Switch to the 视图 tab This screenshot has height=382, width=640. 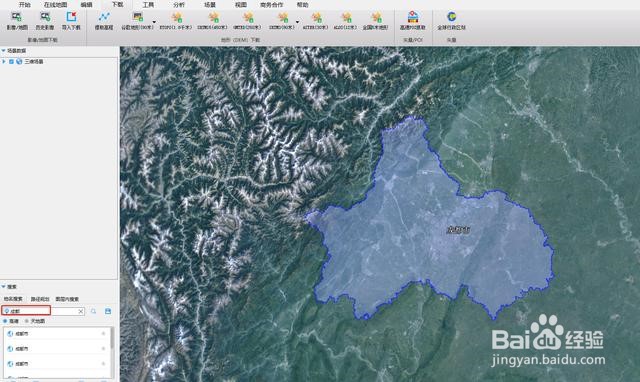(241, 4)
